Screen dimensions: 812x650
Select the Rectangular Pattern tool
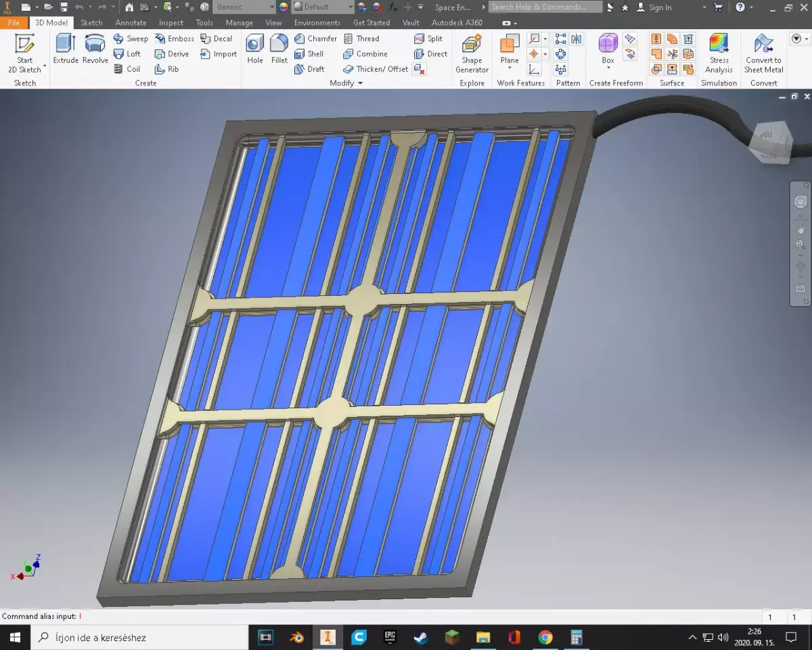coord(561,39)
